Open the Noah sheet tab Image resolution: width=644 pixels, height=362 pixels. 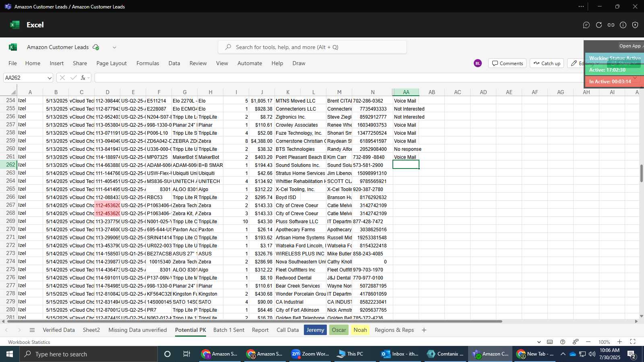[x=360, y=330]
